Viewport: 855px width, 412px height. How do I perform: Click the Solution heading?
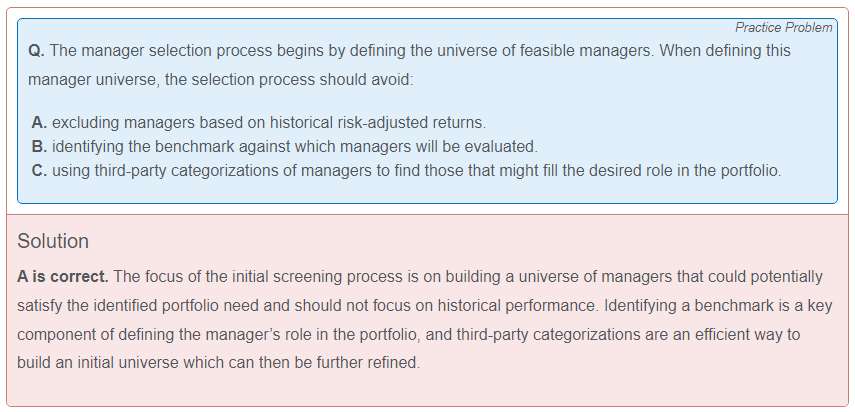53,241
